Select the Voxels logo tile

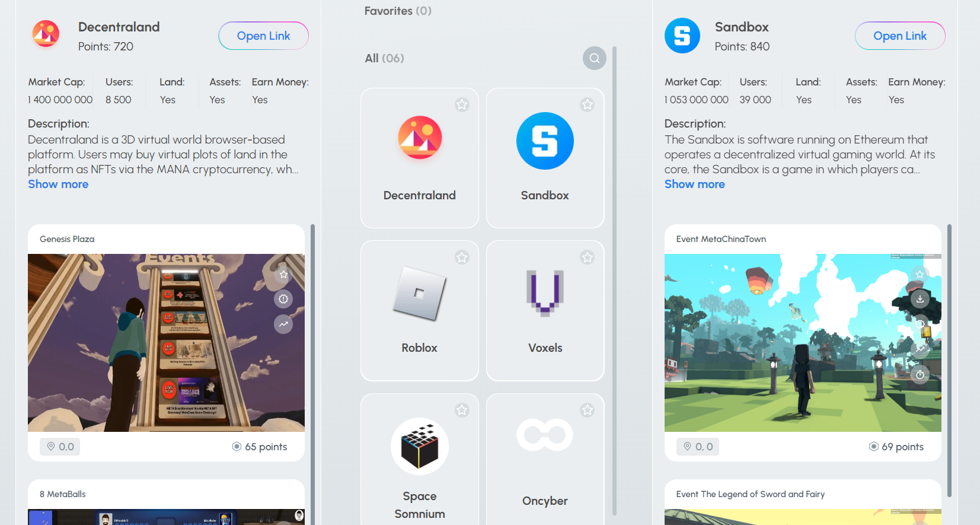tap(545, 292)
